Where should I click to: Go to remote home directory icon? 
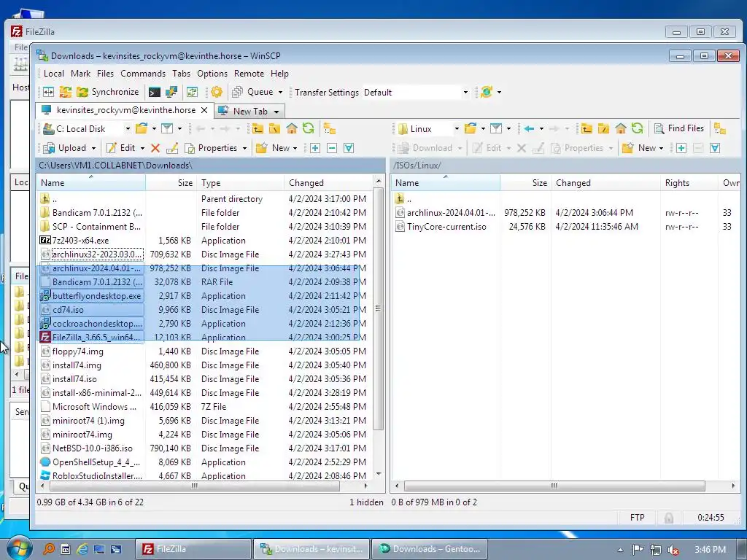click(620, 128)
